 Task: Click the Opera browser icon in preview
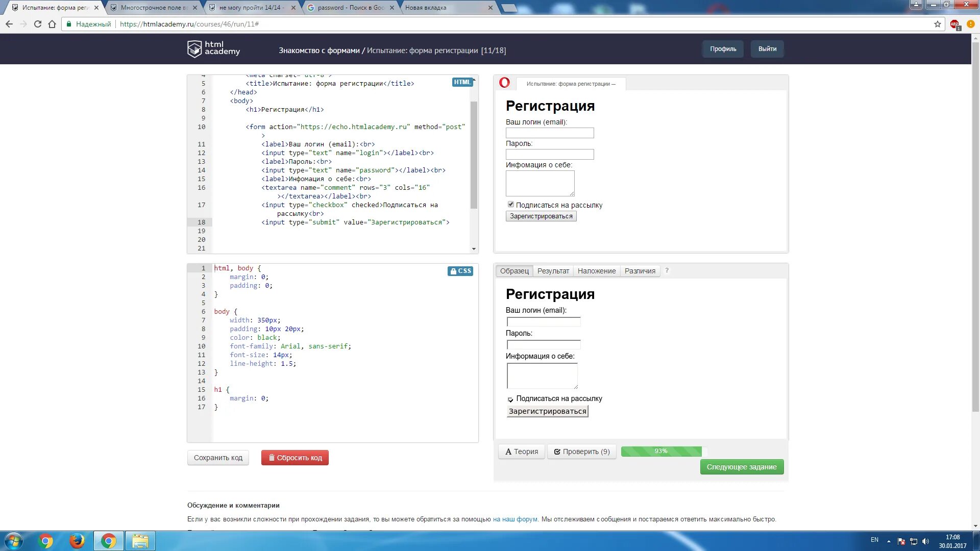pyautogui.click(x=504, y=83)
